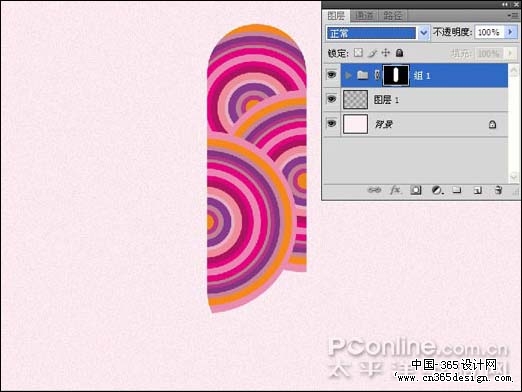Hide the 背景 background layer
The width and height of the screenshot is (522, 392).
[331, 124]
